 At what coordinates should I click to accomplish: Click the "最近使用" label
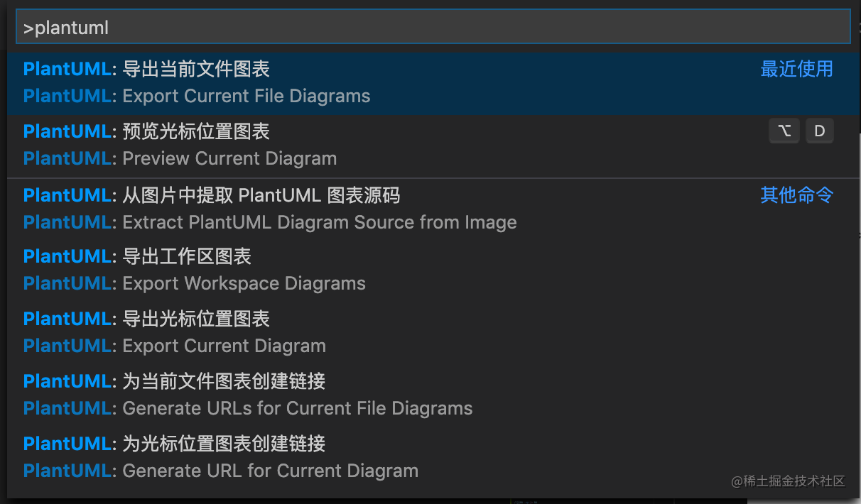tap(797, 69)
